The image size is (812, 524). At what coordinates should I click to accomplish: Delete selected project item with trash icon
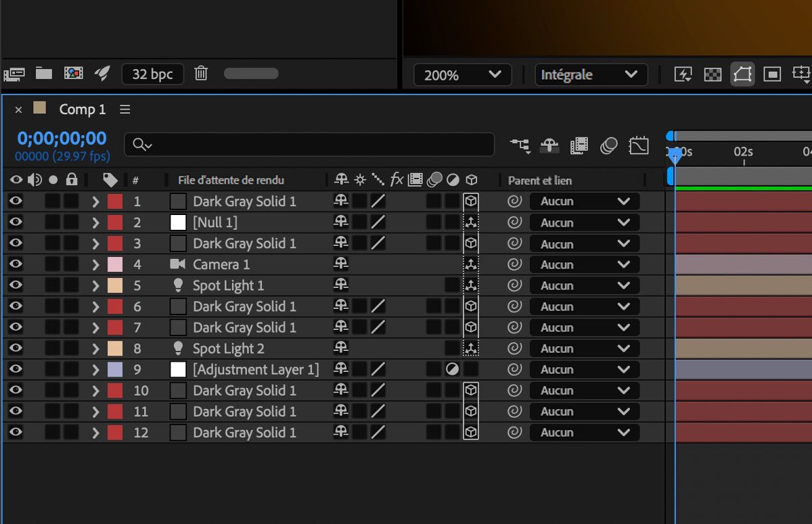[x=201, y=73]
